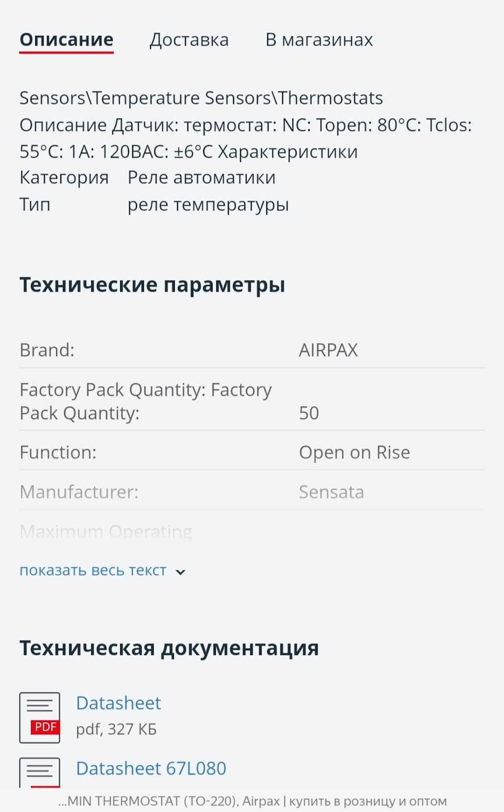Expand text using the chevron arrow

click(181, 572)
